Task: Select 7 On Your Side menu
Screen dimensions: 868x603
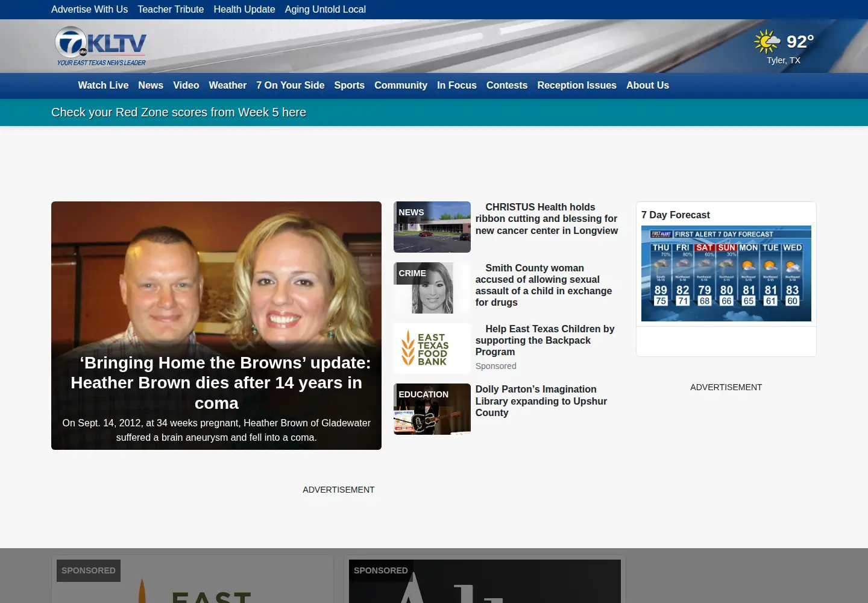Action: 291,86
